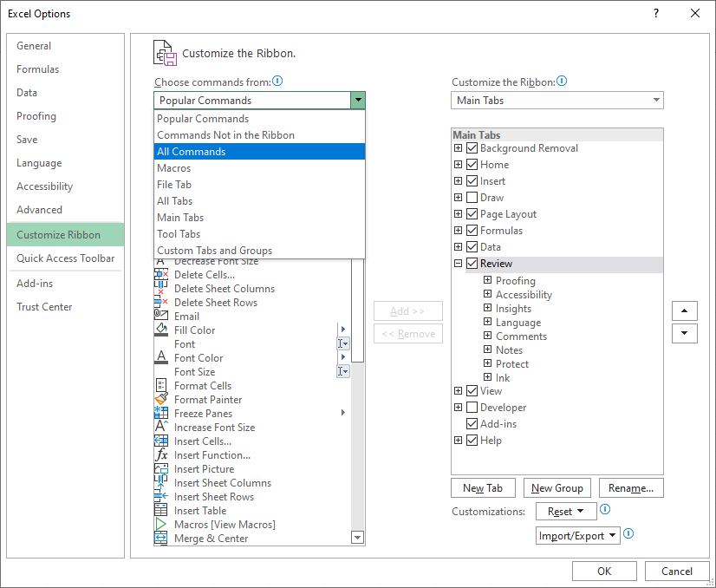Enable the Draw tab checkbox
The width and height of the screenshot is (716, 588).
(472, 198)
